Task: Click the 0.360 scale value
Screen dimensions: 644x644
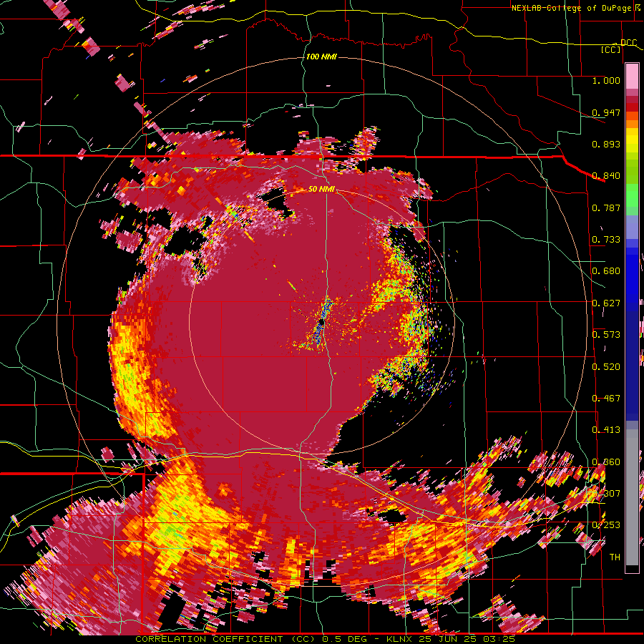Action: [x=606, y=462]
